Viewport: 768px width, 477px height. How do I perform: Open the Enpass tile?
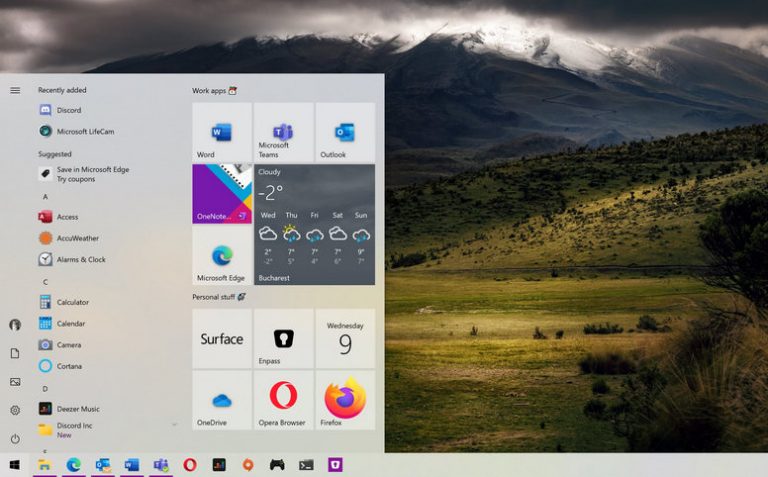tap(283, 339)
